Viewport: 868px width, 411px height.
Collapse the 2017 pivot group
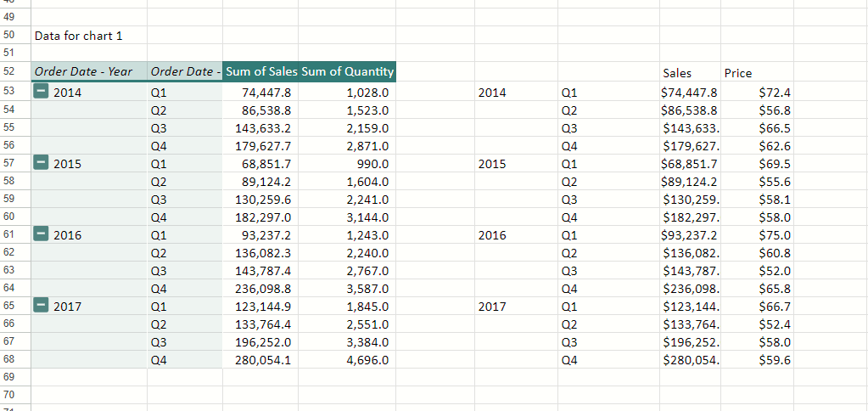[41, 305]
